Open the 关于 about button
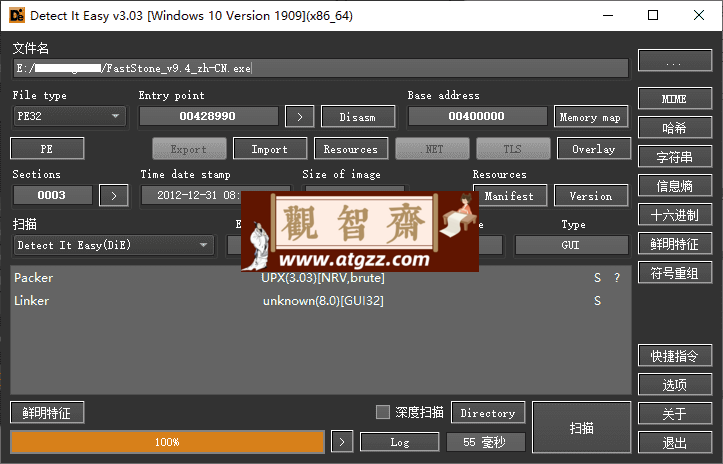723x464 pixels. point(675,414)
